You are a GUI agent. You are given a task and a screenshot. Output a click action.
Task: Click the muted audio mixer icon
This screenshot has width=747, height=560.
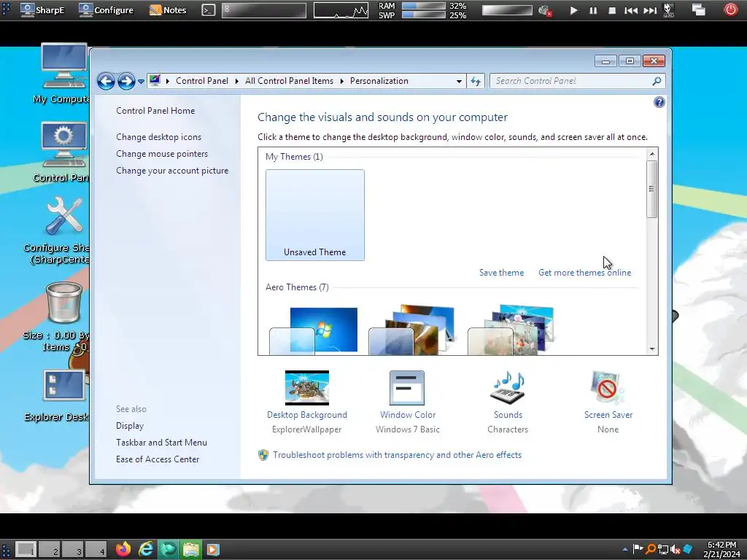click(545, 10)
